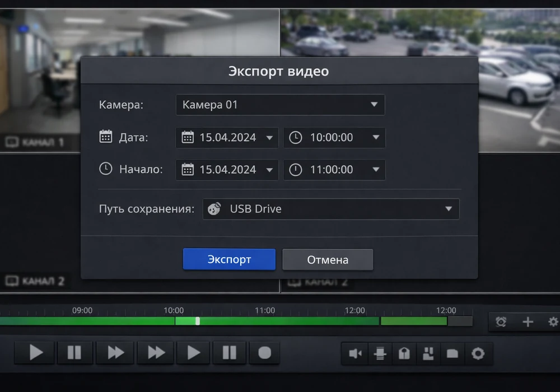Image resolution: width=560 pixels, height=392 pixels.
Task: Click the second fast-forward button before the play
Action: pyautogui.click(x=156, y=353)
